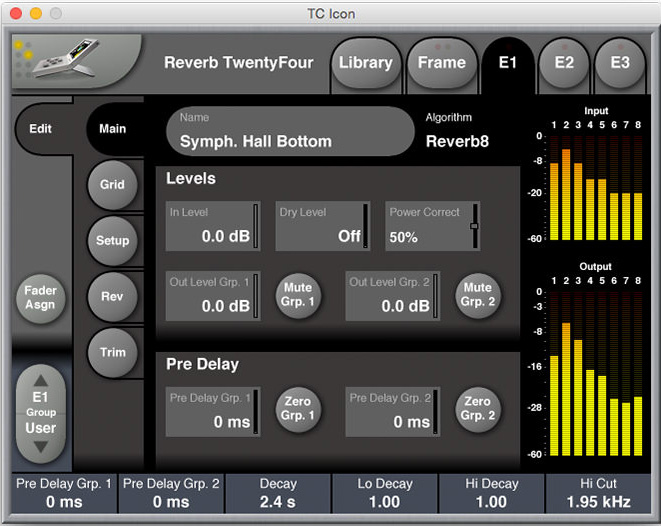Switch to the E3 engine tab
Screen dimensions: 661x526
pos(620,63)
